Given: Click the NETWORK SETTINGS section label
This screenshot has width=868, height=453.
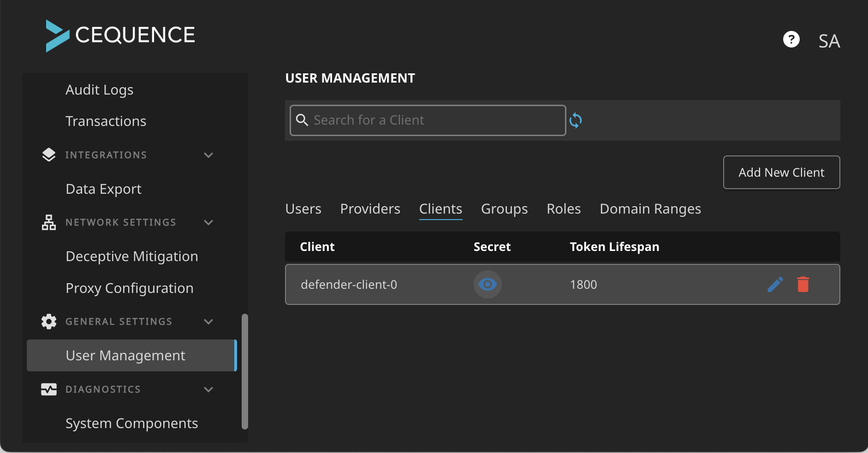Looking at the screenshot, I should click(121, 222).
